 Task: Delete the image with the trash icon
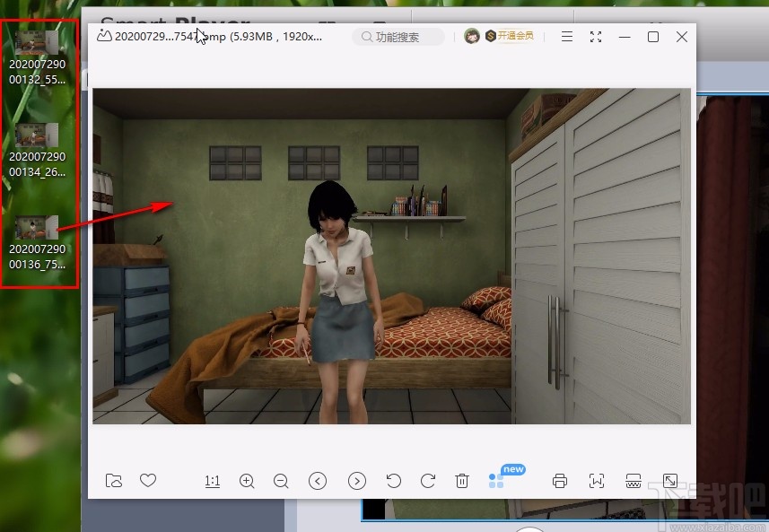462,481
